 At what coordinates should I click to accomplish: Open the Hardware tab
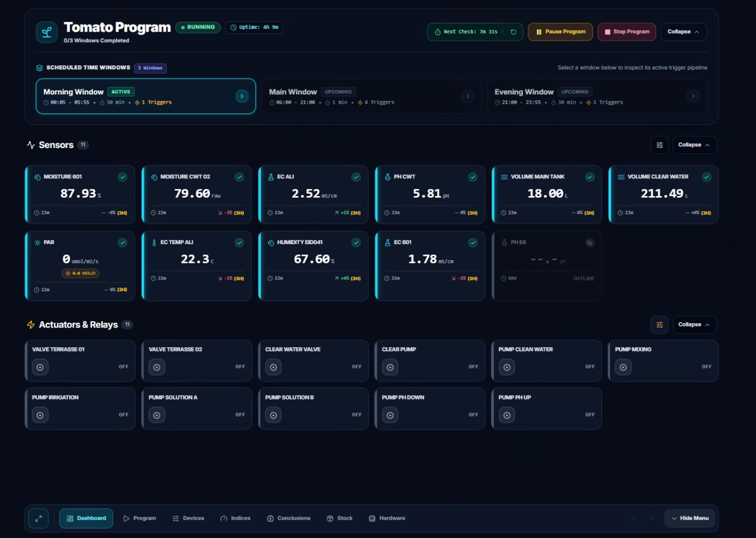tap(387, 518)
